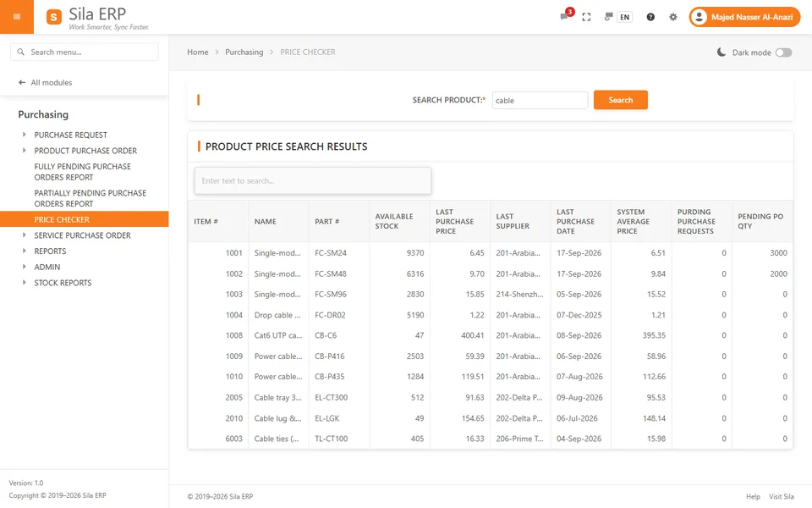This screenshot has height=508, width=812.
Task: Sort by LAST SUPPLIER column
Action: click(x=520, y=221)
